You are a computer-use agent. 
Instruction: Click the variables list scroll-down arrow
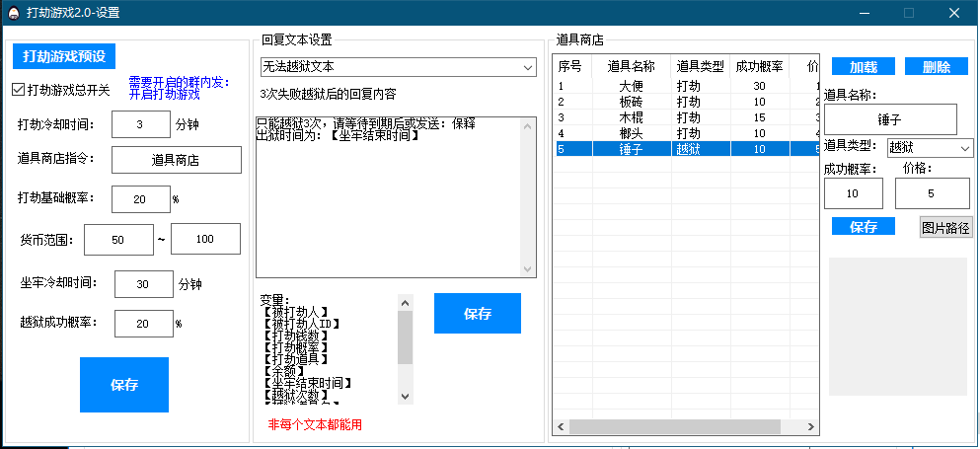point(405,397)
